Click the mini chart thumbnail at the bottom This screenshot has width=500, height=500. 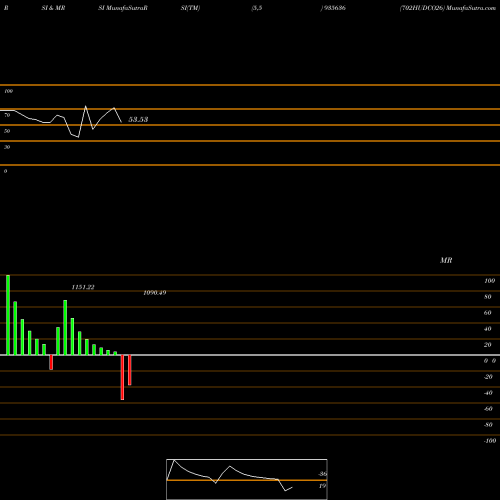(x=247, y=479)
